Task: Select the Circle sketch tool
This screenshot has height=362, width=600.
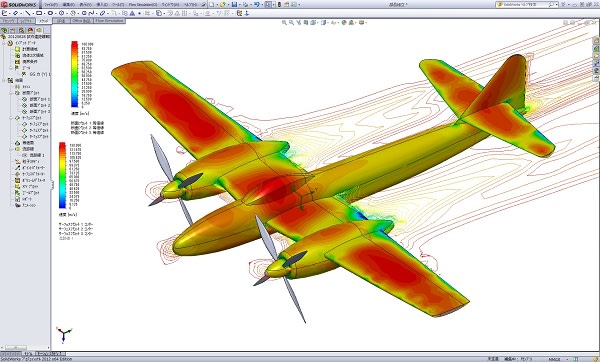Action: click(50, 13)
